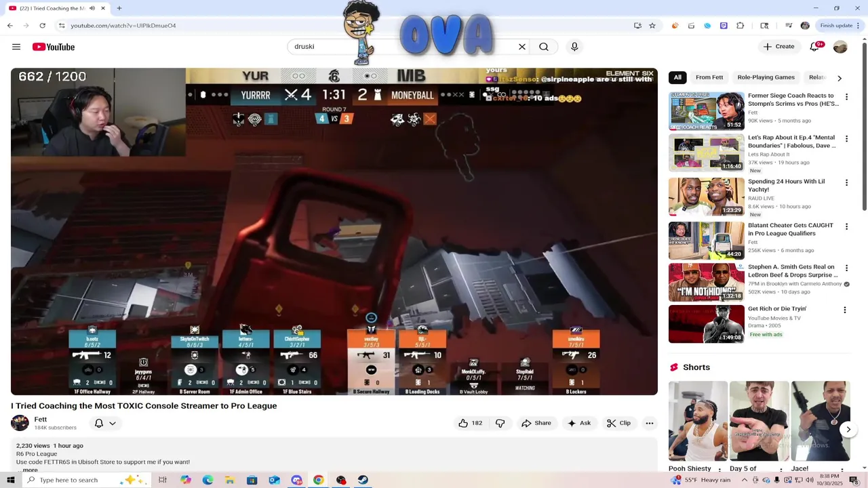The height and width of the screenshot is (488, 868).
Task: Expand the description with ...more
Action: (x=28, y=470)
